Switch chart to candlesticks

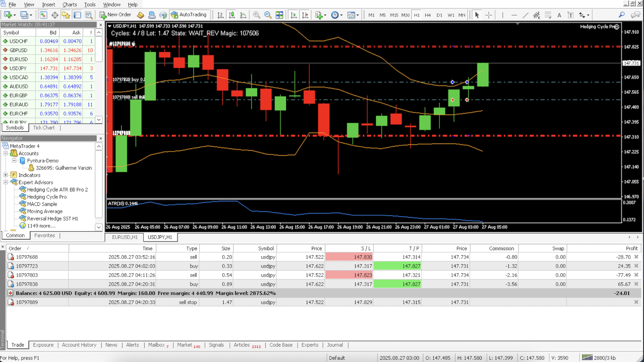tap(232, 15)
